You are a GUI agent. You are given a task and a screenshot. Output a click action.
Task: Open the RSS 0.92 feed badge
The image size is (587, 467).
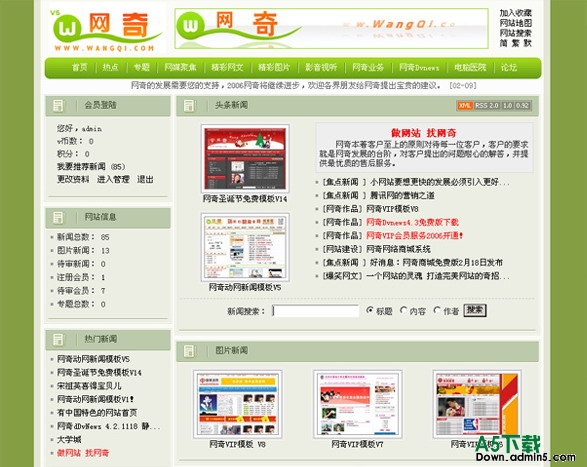point(522,106)
